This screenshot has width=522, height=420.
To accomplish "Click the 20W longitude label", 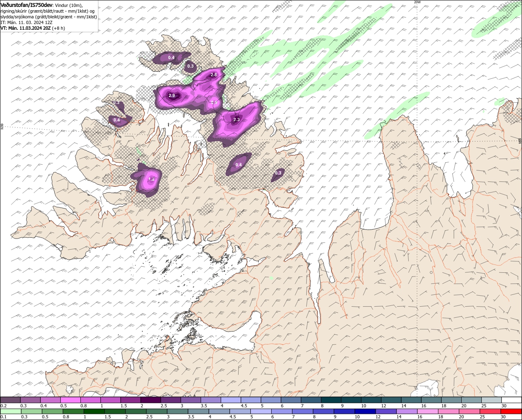I will (x=417, y=2).
